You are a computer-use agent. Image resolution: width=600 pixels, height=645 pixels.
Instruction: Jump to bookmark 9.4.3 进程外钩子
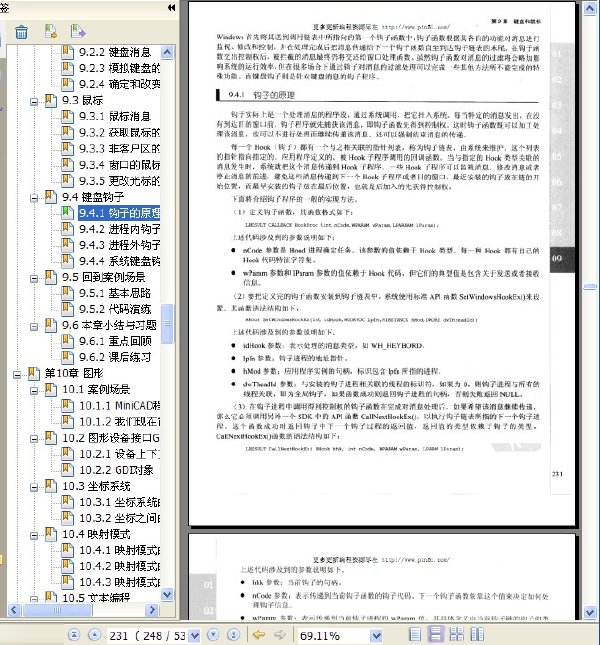119,245
